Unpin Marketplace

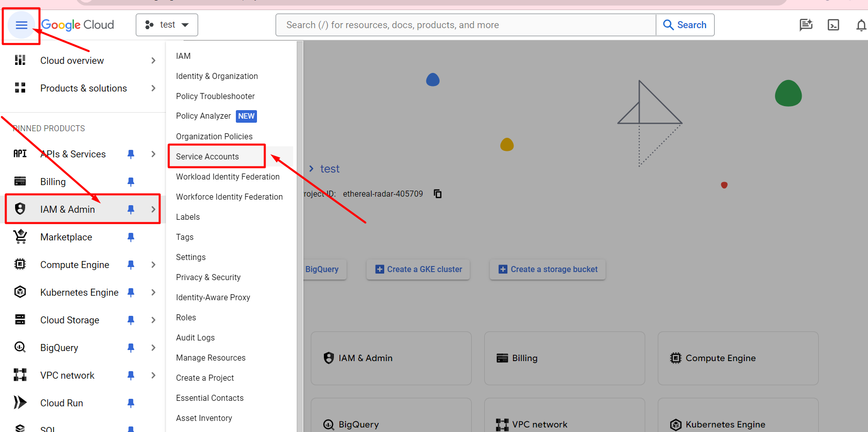pos(131,237)
